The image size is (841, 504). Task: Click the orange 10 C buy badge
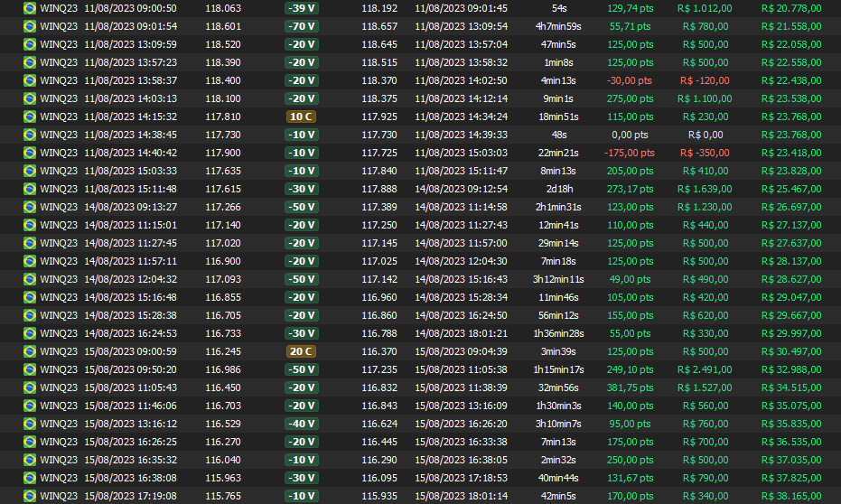(300, 117)
